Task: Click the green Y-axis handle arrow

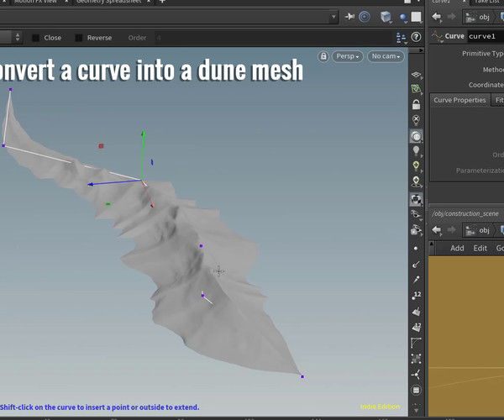Action: coord(143,134)
